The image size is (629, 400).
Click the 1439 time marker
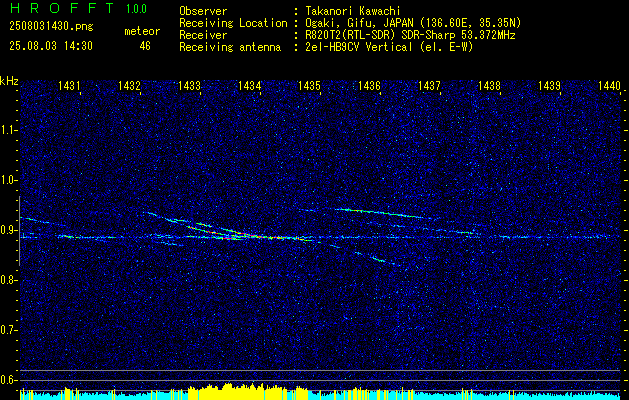[x=549, y=85]
